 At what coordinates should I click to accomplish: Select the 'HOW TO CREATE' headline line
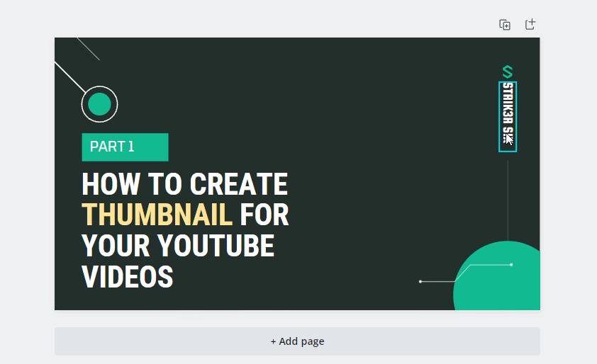pyautogui.click(x=184, y=184)
